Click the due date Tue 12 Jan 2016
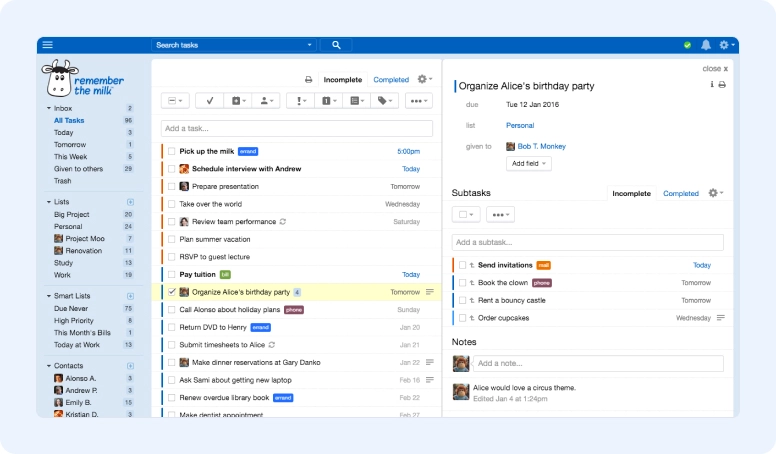The image size is (776, 454). (x=532, y=104)
